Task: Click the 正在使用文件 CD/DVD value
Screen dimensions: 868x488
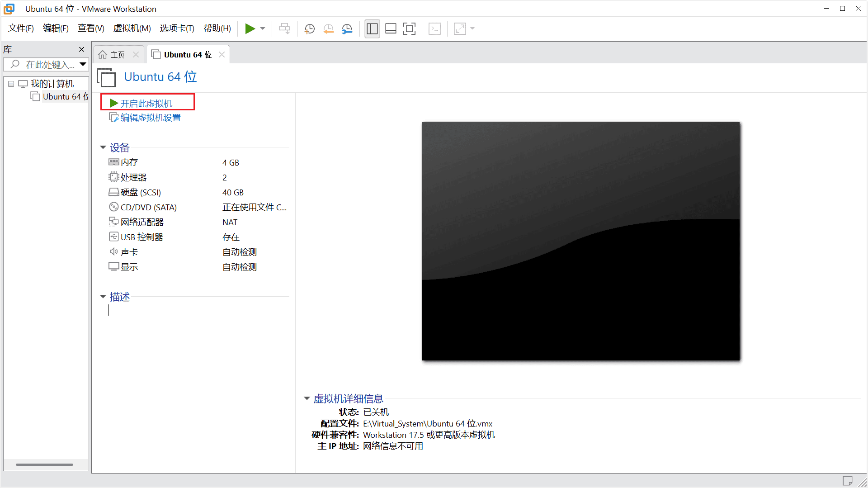Action: pyautogui.click(x=255, y=207)
